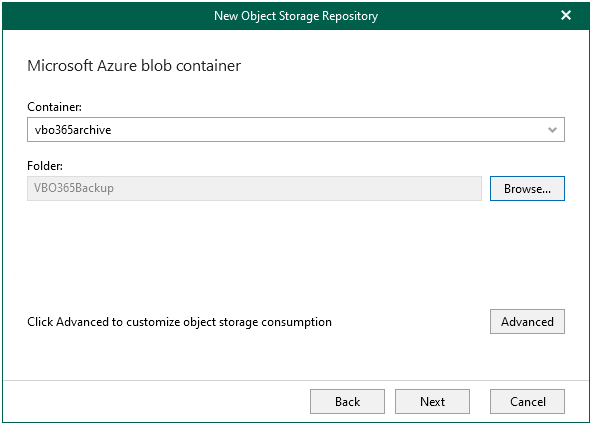
Task: Open the vbo365archive container combo box
Action: click(x=296, y=130)
